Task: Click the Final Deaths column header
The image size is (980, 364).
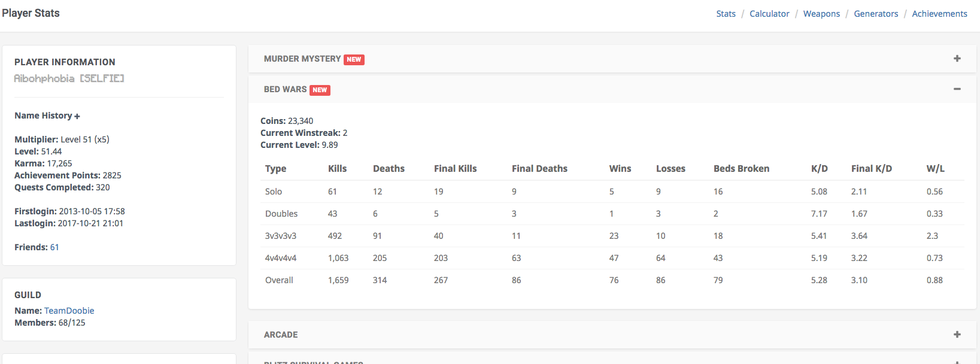Action: pyautogui.click(x=539, y=169)
